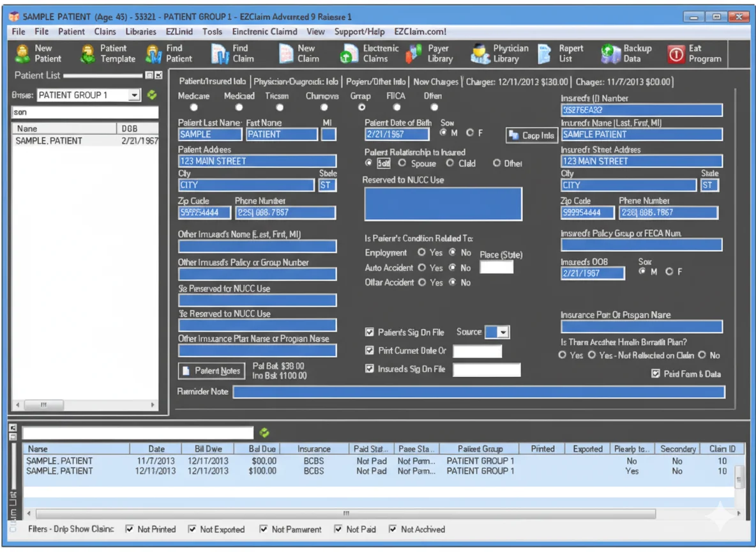Toggle the Patient's Sig On File checkbox
756x552 pixels.
point(369,332)
